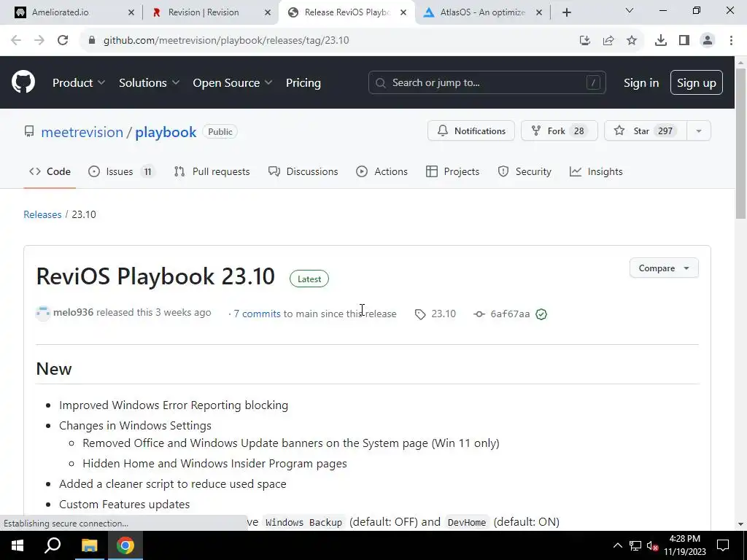
Task: Open the Projects tab
Action: pos(452,171)
